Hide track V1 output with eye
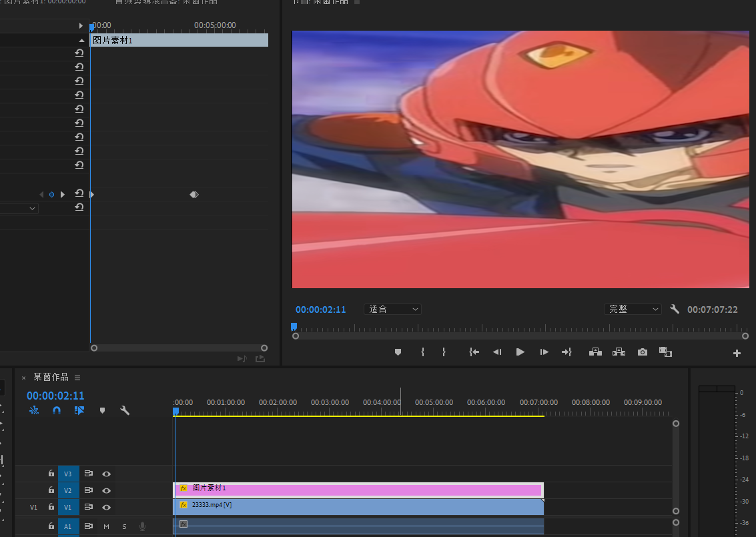 tap(107, 507)
